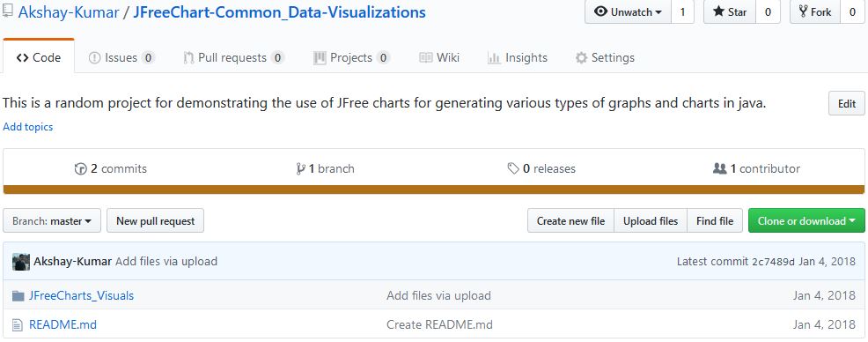868x342 pixels.
Task: Click Upload files button
Action: [x=651, y=220]
